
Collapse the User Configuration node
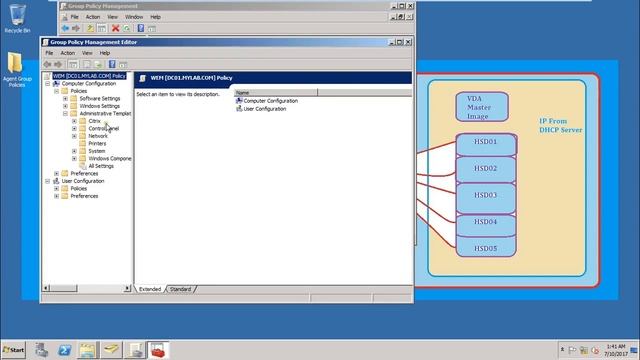pyautogui.click(x=48, y=181)
